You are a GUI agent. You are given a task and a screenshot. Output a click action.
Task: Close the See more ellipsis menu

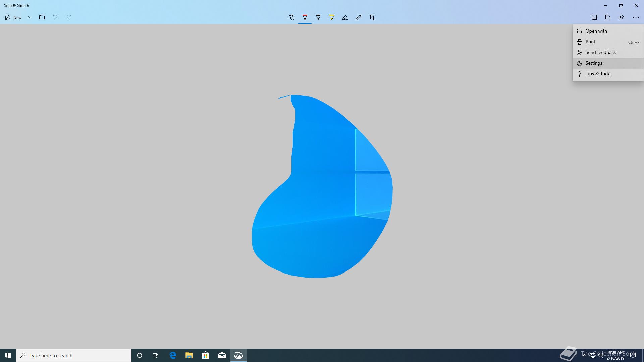point(636,17)
